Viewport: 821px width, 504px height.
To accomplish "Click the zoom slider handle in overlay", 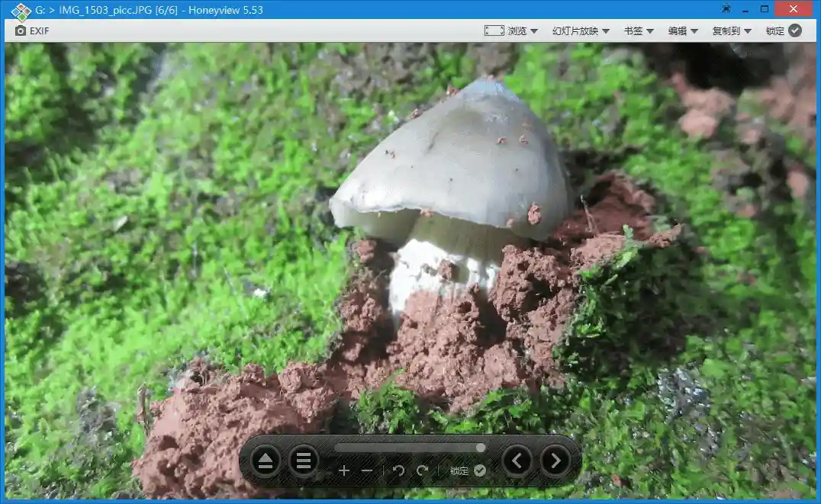I will click(481, 448).
